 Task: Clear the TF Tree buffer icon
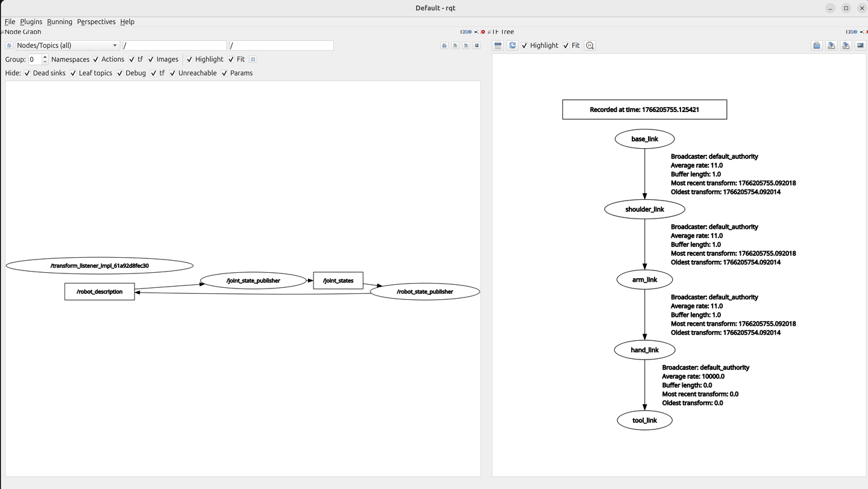pos(498,45)
